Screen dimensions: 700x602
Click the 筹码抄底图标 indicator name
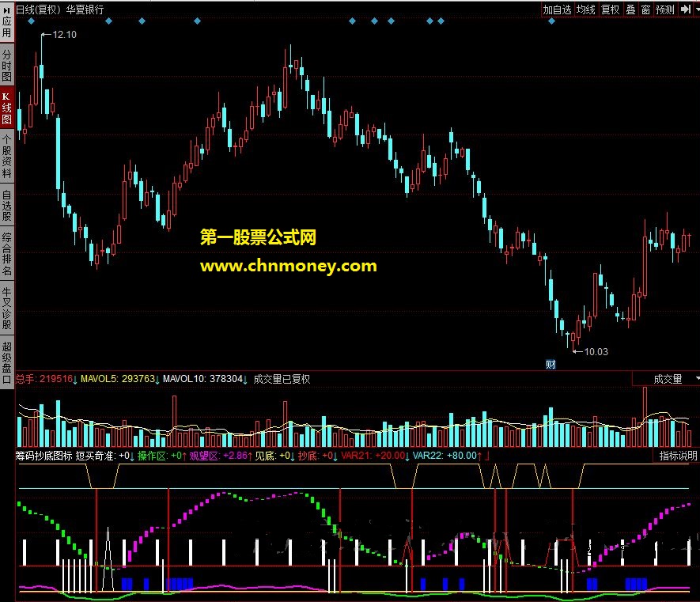coord(44,456)
